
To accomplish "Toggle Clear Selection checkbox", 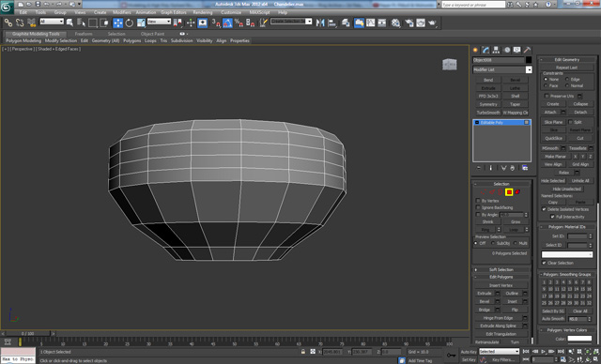I will click(x=544, y=263).
